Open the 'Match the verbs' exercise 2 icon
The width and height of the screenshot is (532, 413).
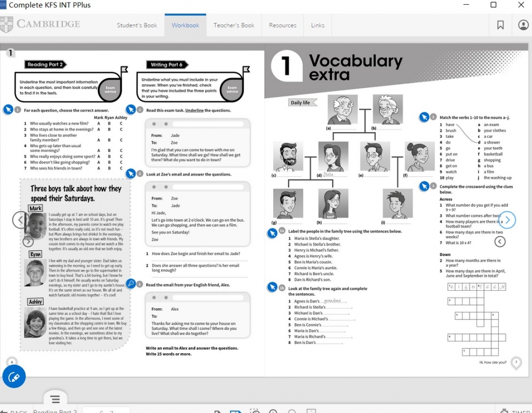click(424, 117)
